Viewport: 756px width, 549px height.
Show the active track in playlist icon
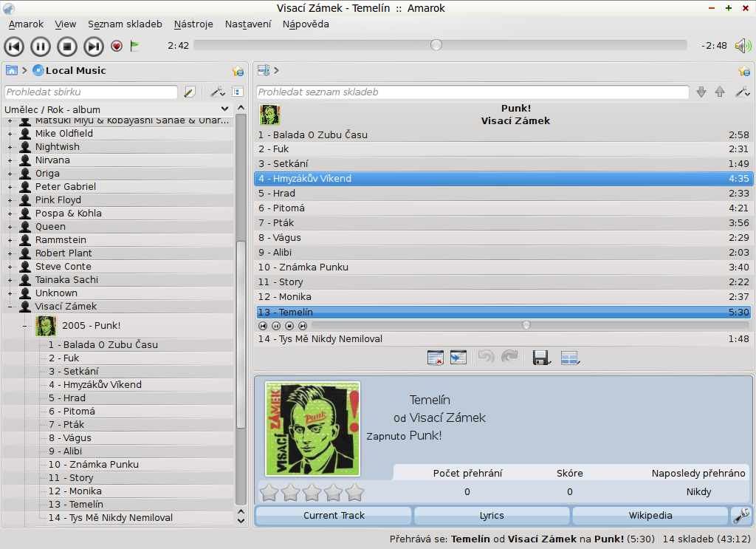point(458,358)
